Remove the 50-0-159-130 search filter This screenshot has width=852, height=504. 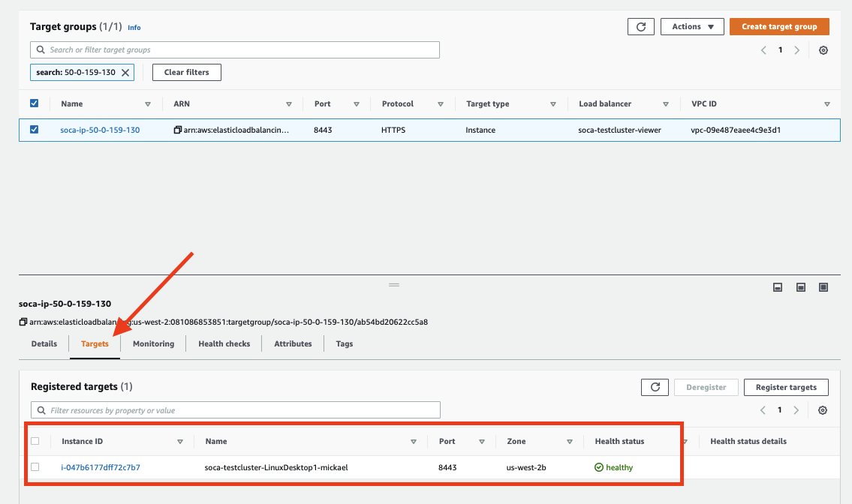[125, 73]
